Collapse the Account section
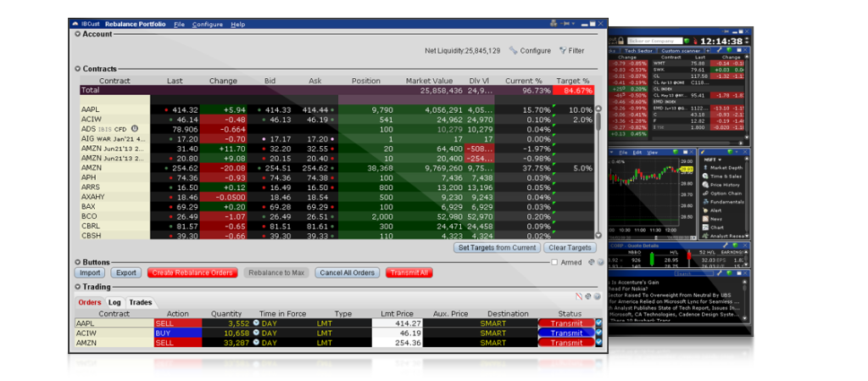 coord(78,34)
